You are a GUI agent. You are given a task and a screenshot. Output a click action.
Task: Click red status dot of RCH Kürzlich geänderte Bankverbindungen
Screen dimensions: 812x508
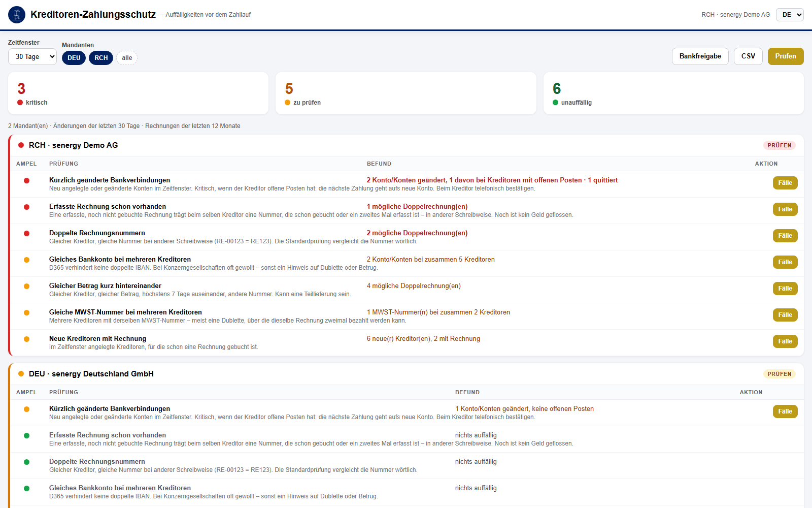pos(26,180)
